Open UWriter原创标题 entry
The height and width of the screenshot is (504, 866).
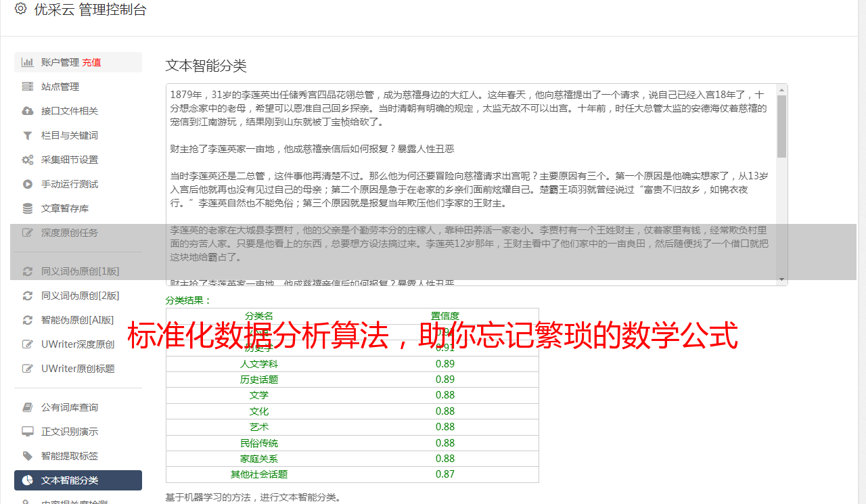(x=78, y=369)
